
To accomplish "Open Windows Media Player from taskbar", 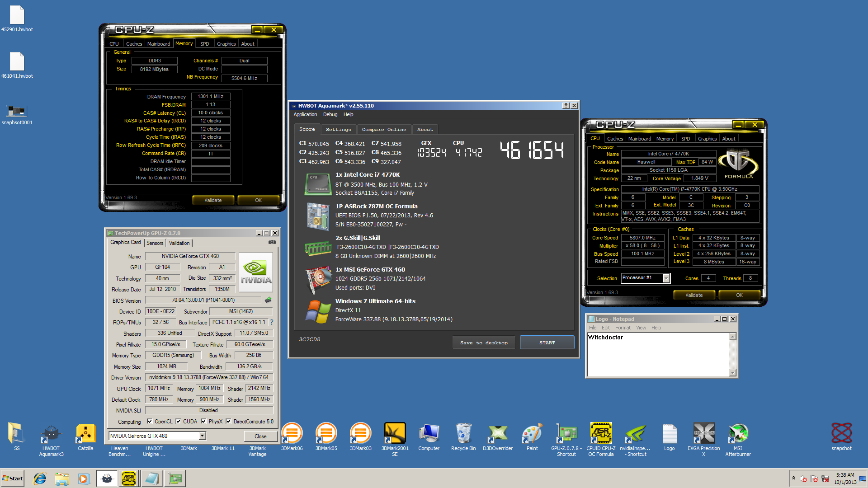I will [x=84, y=479].
